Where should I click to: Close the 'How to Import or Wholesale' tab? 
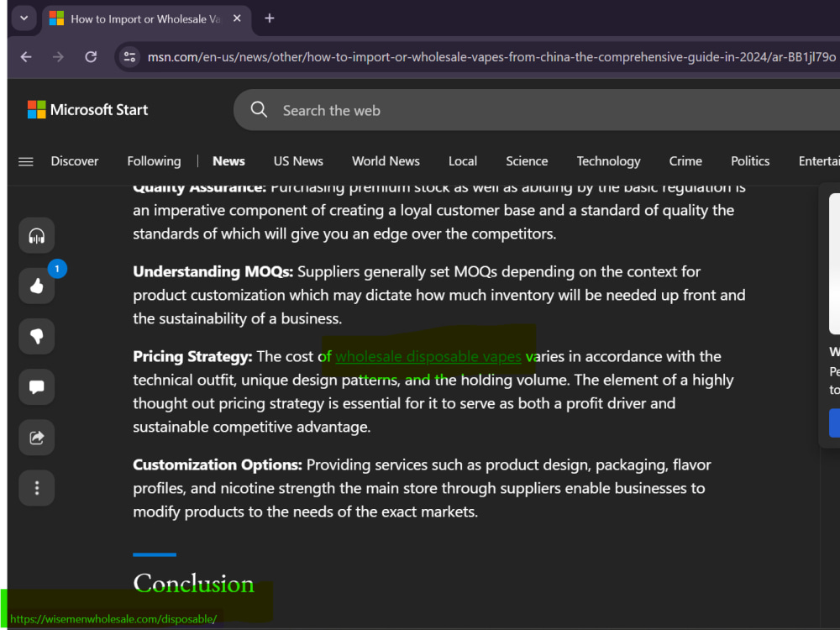point(237,18)
